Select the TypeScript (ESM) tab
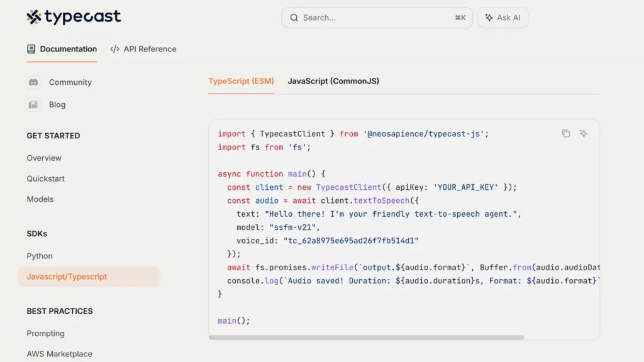The width and height of the screenshot is (644, 362). coord(241,81)
